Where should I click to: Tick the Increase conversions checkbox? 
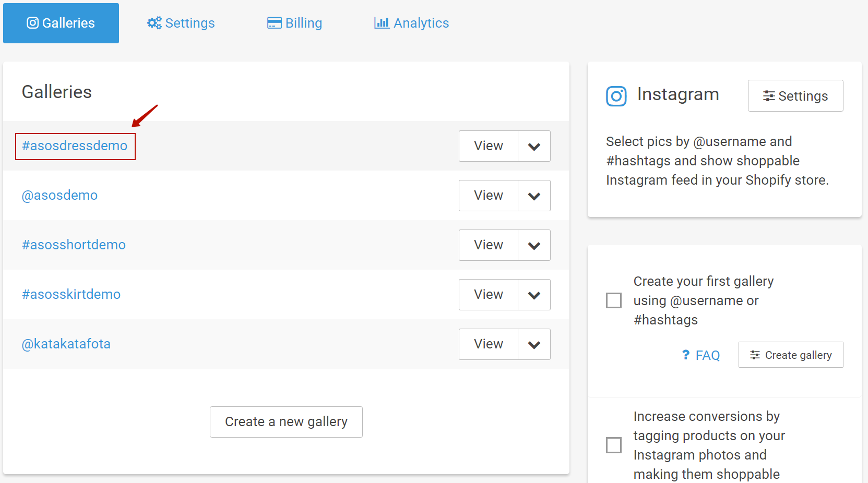pos(614,445)
